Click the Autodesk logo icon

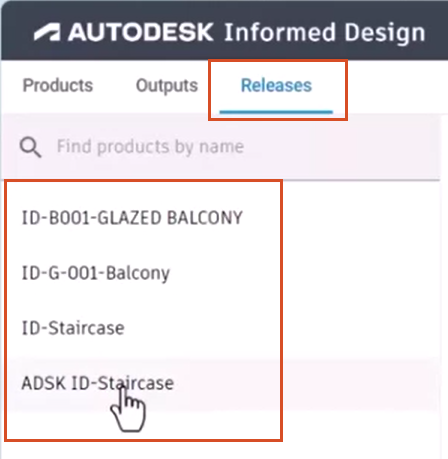(x=47, y=32)
